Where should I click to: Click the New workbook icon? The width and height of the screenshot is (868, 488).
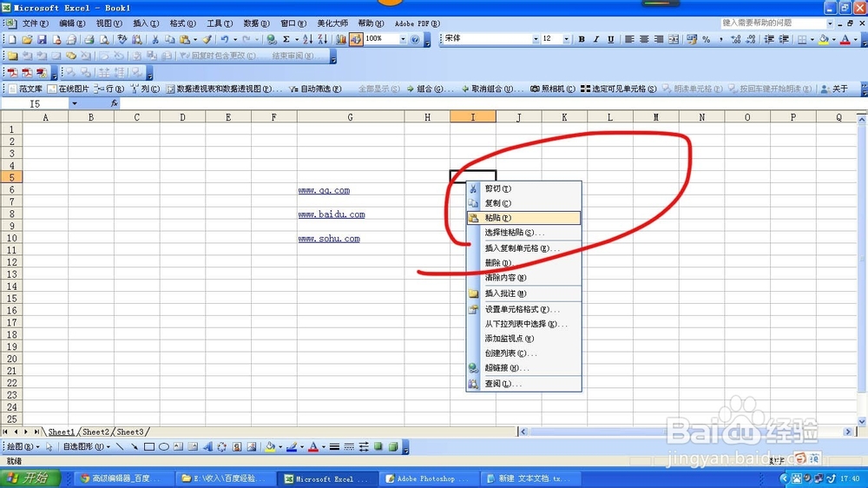[x=12, y=39]
